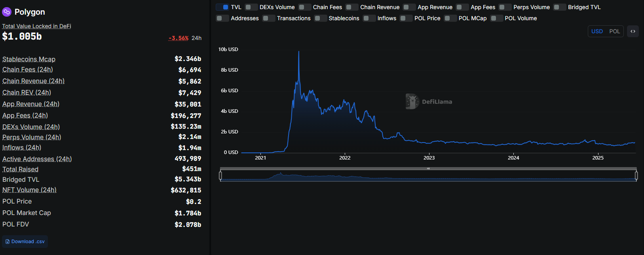The image size is (644, 255).
Task: Click the center grip of range slider
Action: click(428, 169)
